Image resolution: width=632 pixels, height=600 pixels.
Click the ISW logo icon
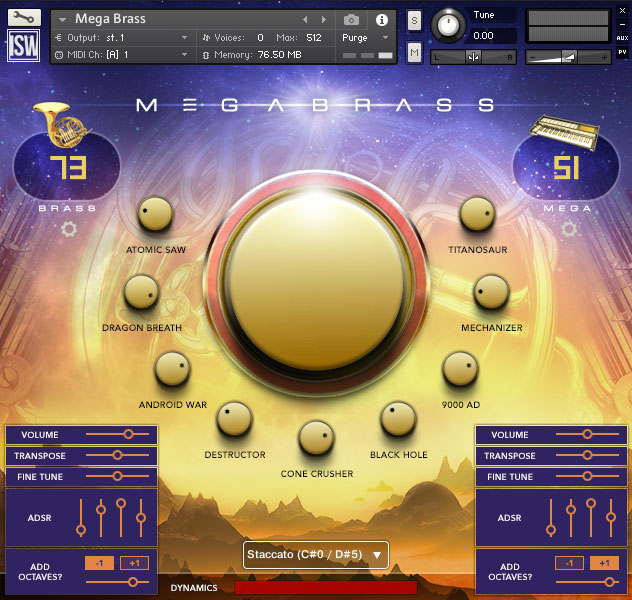[23, 46]
